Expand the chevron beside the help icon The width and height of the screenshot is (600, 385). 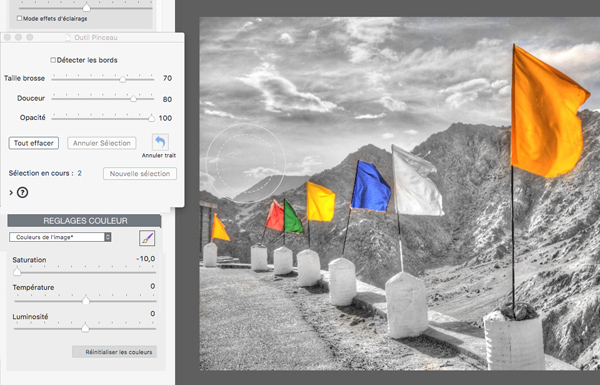pyautogui.click(x=11, y=192)
